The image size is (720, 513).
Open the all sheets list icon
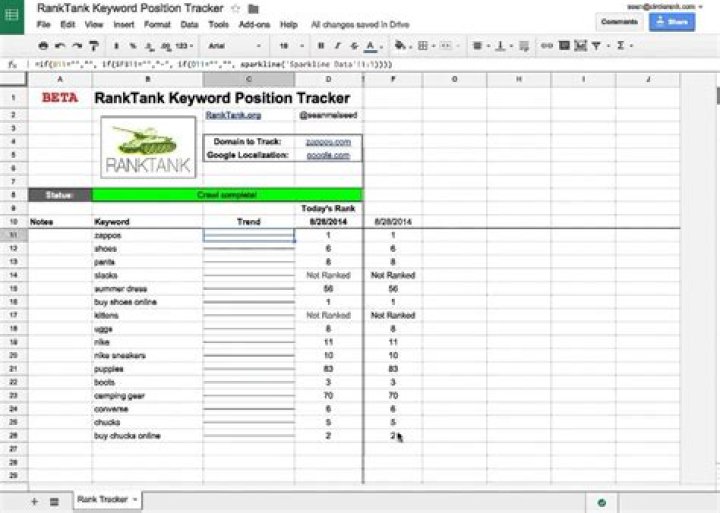point(54,502)
